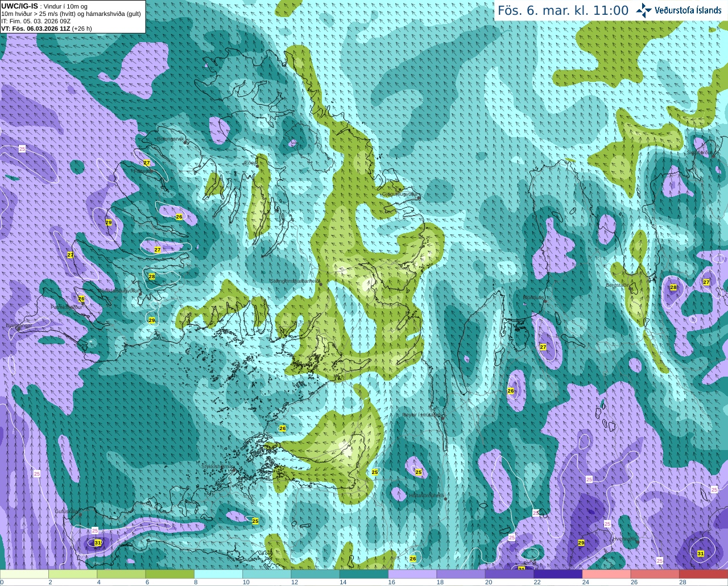The width and height of the screenshot is (728, 586).
Task: Select the Steingrímsfjarðarheiði station label
Action: [294, 281]
